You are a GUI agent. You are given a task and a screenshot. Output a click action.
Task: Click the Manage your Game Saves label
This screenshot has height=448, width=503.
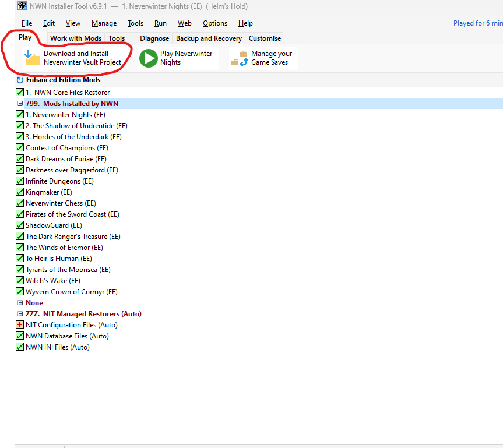coord(272,58)
